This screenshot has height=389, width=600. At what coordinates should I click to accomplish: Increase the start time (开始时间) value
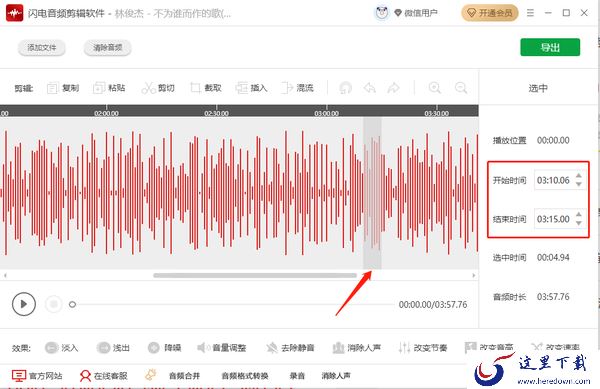[x=579, y=176]
